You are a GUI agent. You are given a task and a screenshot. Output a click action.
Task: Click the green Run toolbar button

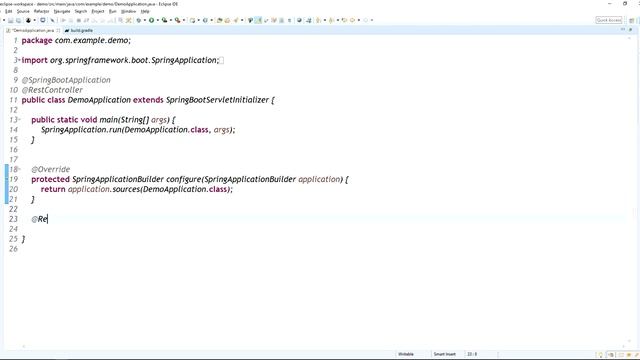click(151, 20)
